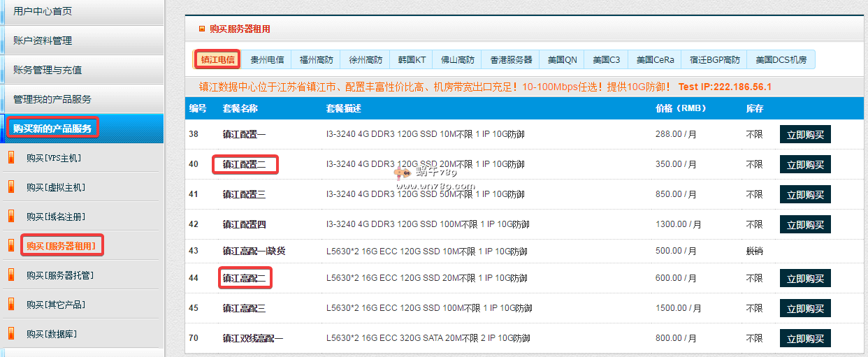
Task: Expand the 账户资料管理 sidebar section
Action: click(42, 41)
